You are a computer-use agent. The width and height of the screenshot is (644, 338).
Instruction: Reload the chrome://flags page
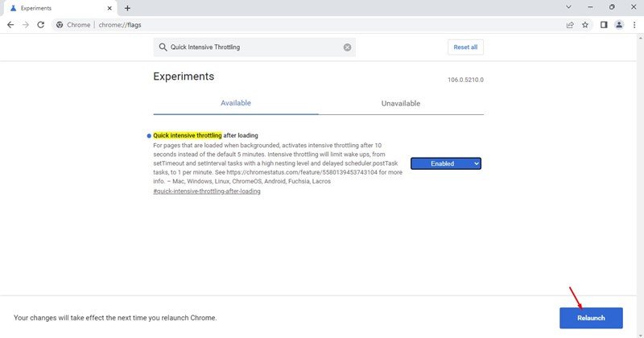point(41,25)
